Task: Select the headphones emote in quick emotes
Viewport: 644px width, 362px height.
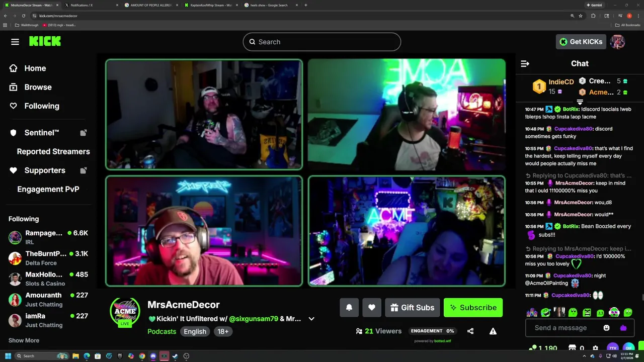Action: [614, 313]
